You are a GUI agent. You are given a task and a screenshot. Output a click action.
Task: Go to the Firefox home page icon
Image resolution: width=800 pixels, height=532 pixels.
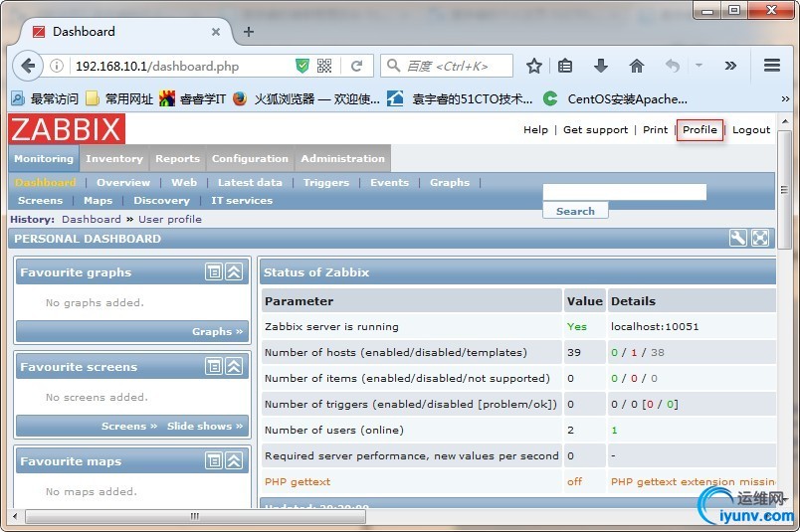(636, 66)
